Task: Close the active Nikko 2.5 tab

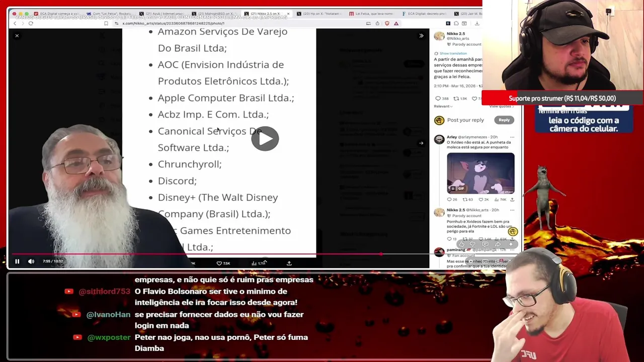Action: point(289,14)
